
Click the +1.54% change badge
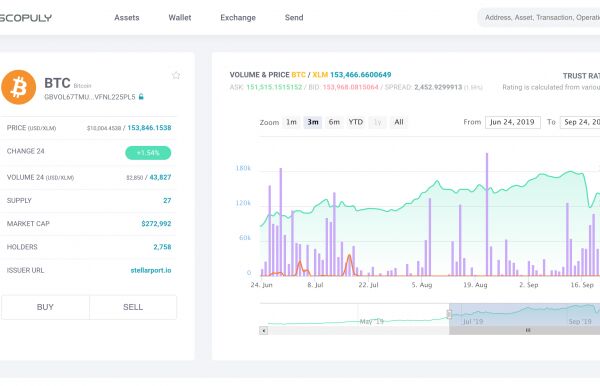click(148, 153)
